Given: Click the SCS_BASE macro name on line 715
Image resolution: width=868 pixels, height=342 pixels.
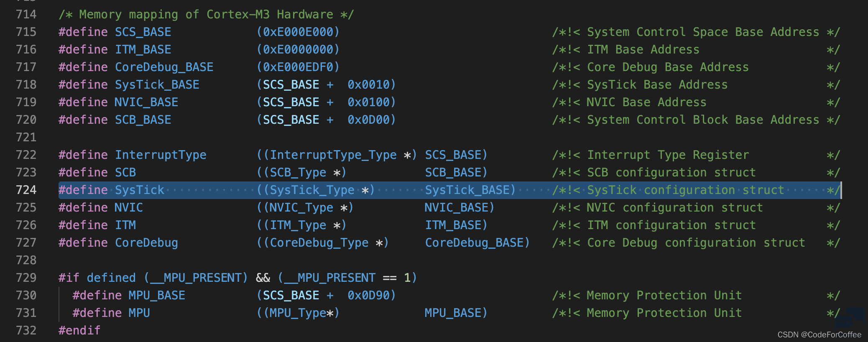Looking at the screenshot, I should click(x=143, y=32).
